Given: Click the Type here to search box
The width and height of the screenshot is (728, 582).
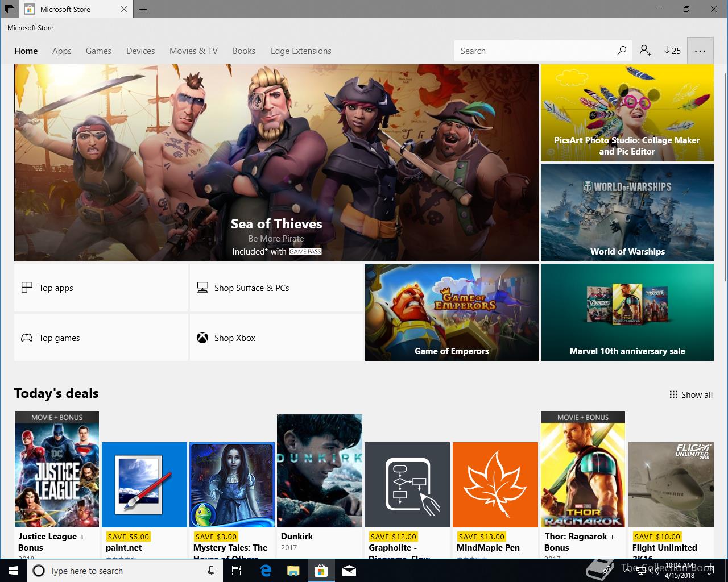Looking at the screenshot, I should point(124,571).
